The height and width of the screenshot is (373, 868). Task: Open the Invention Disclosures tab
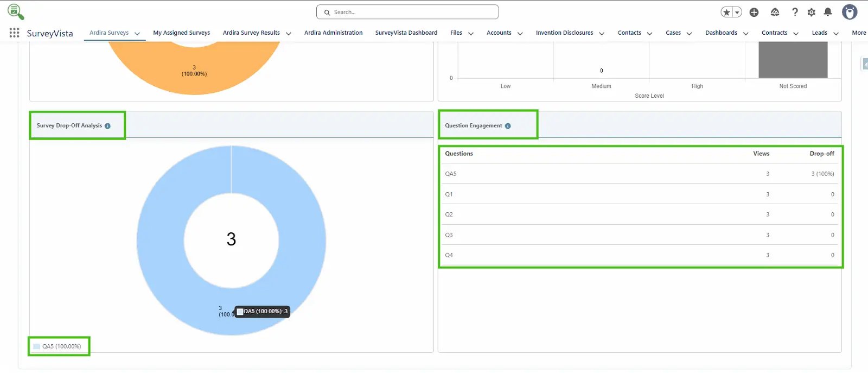(x=565, y=33)
